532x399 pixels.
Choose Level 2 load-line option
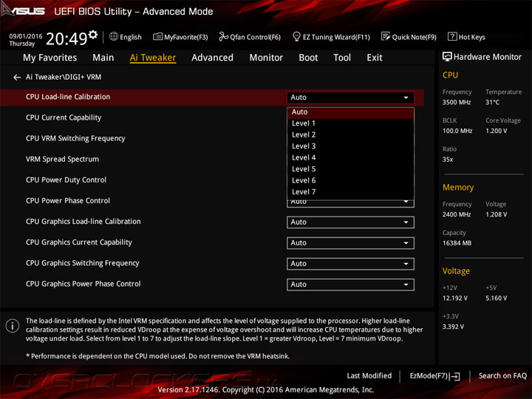pos(350,134)
